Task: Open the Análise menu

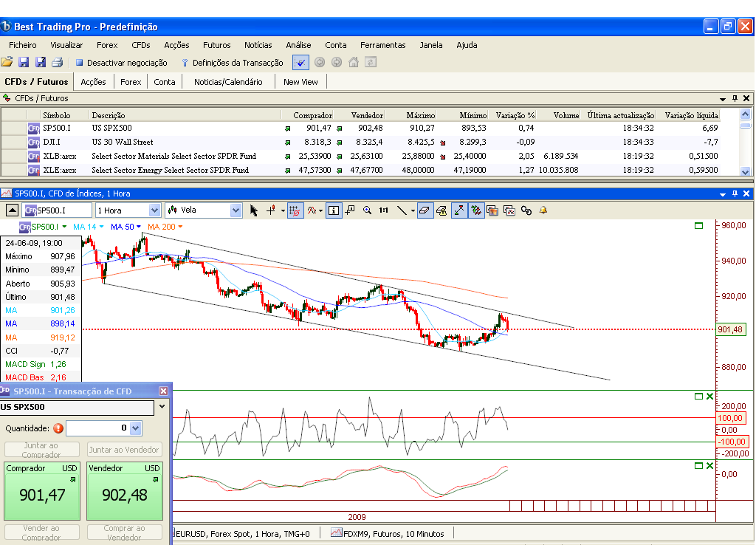Action: (x=298, y=45)
